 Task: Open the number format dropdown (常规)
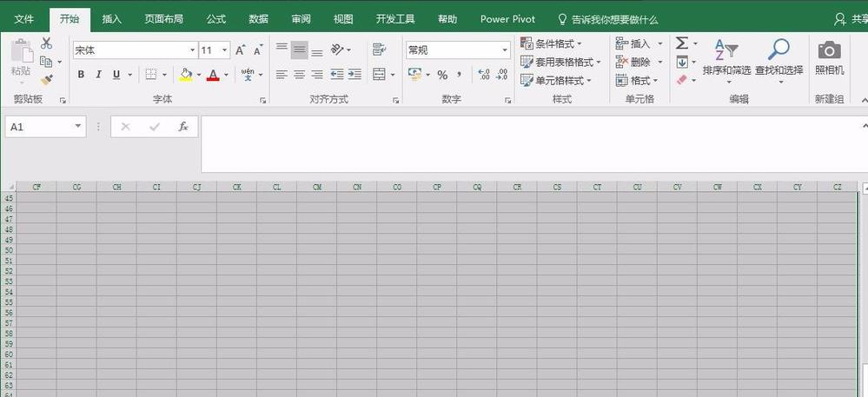[504, 50]
